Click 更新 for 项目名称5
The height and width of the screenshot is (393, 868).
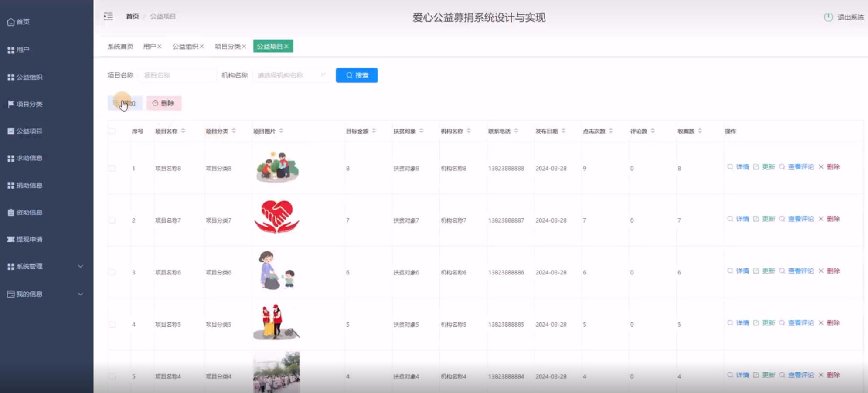(764, 323)
